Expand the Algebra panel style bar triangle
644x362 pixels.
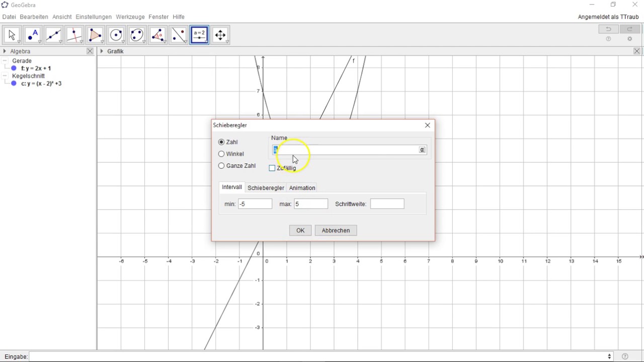5,51
